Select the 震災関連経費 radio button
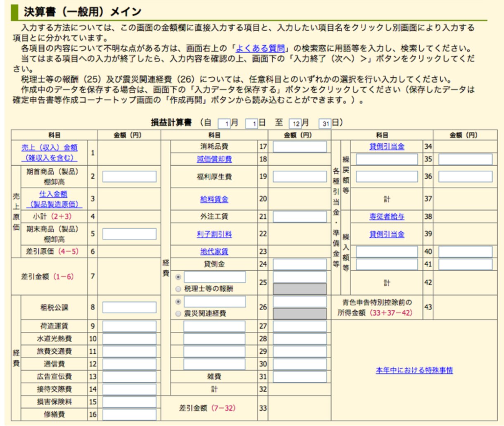Viewport: 504px width, 426px height. 178,314
